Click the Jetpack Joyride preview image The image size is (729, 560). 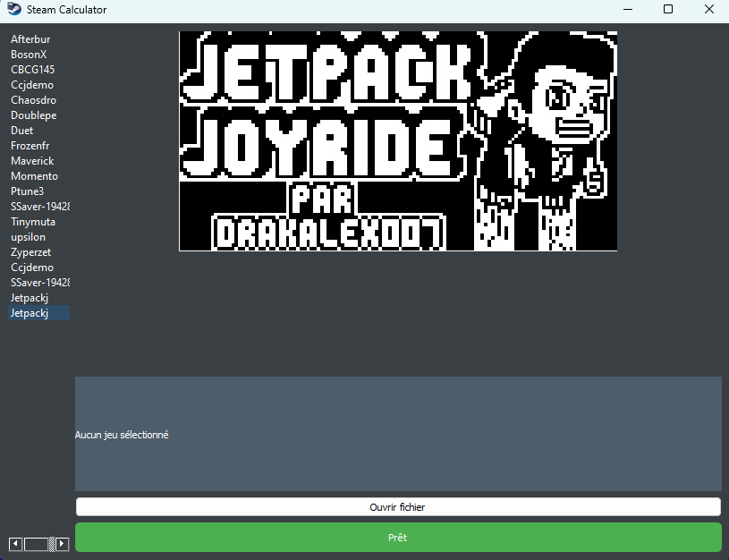pos(398,141)
